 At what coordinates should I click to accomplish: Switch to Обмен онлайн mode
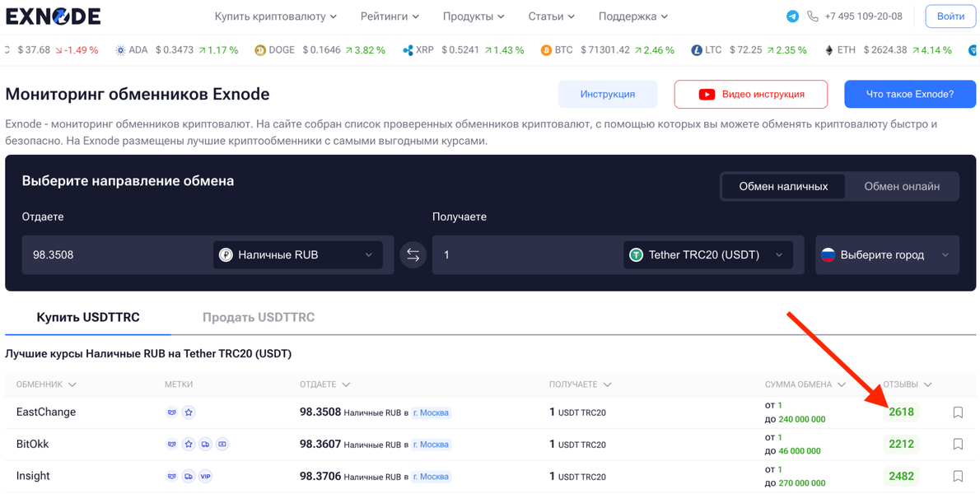901,186
